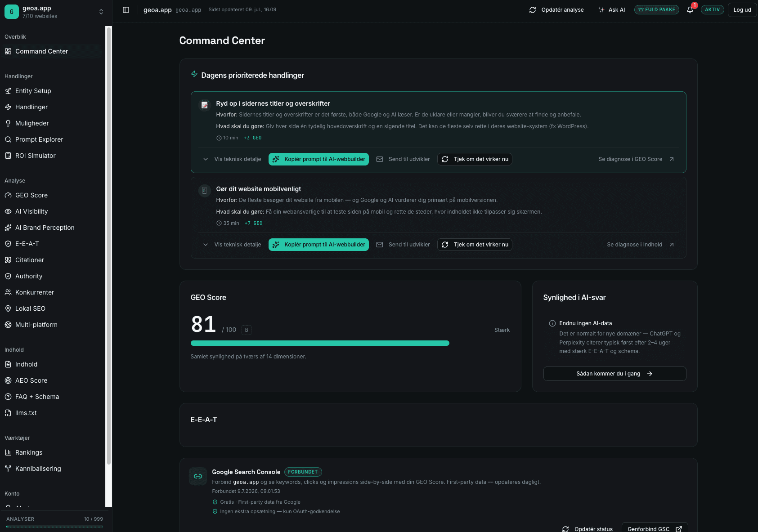Open the notifications bell

690,9
